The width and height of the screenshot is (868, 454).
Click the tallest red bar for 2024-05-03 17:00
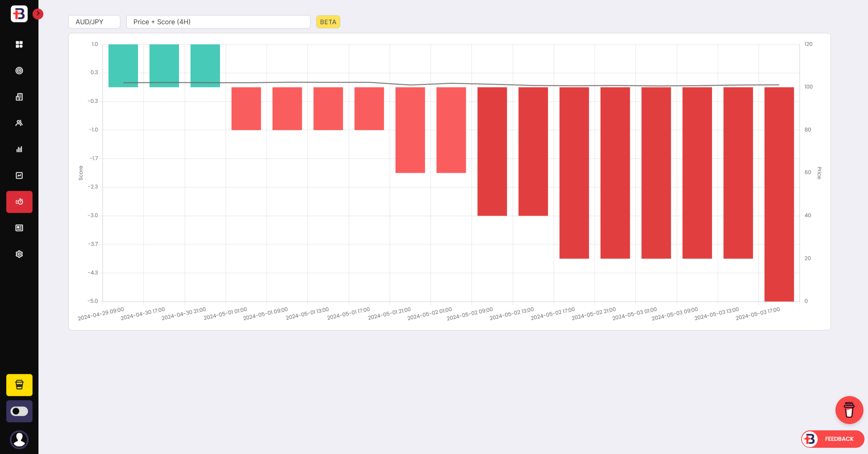tap(779, 194)
